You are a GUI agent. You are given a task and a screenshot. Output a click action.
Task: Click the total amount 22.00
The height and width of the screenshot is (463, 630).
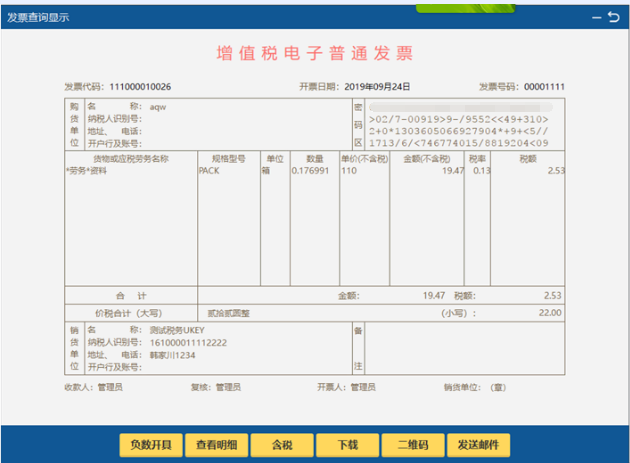coord(550,313)
